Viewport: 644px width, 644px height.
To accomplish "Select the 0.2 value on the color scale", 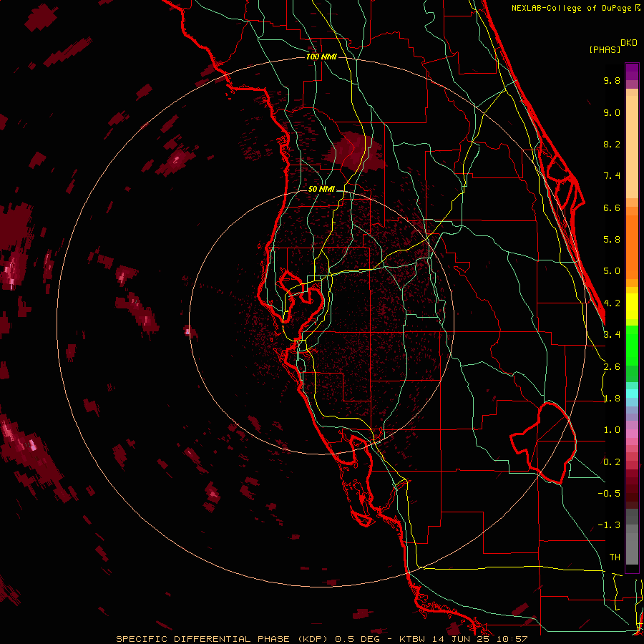I will pos(612,462).
